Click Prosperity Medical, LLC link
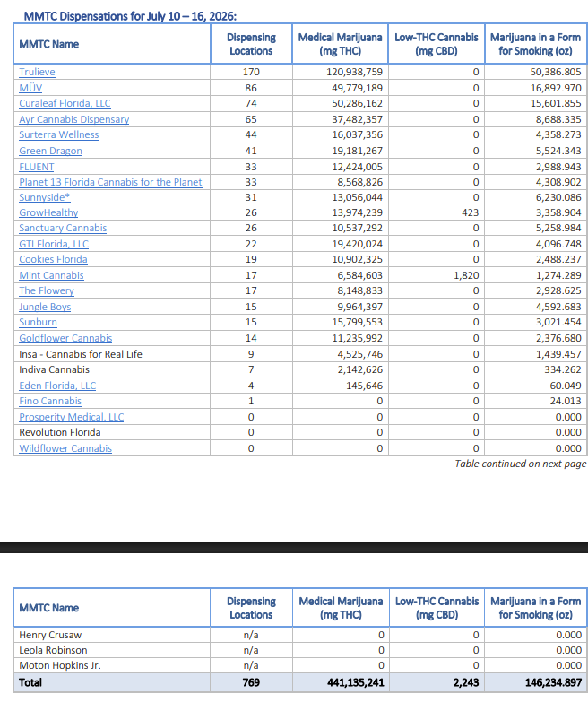The width and height of the screenshot is (588, 711). tap(71, 417)
